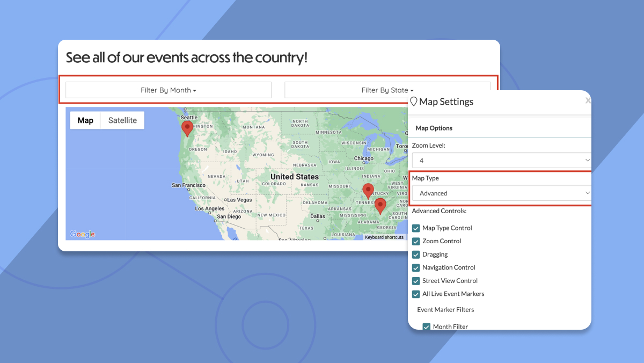Disable the Zoom Control checkbox
Image resolution: width=644 pixels, height=363 pixels.
coord(415,241)
